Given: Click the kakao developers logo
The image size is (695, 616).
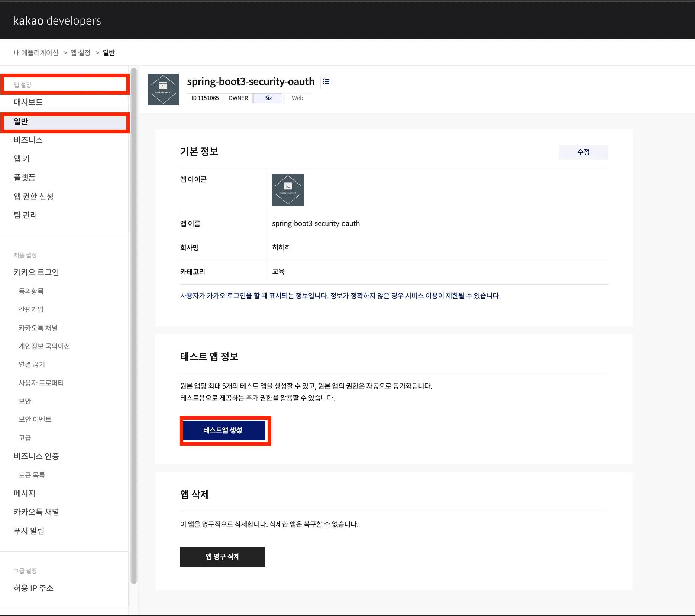Looking at the screenshot, I should point(57,20).
